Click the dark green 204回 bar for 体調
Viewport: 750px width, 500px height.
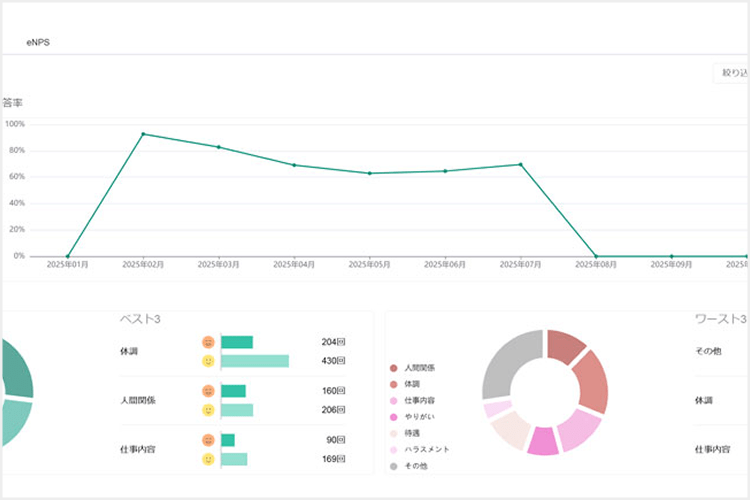(x=237, y=342)
